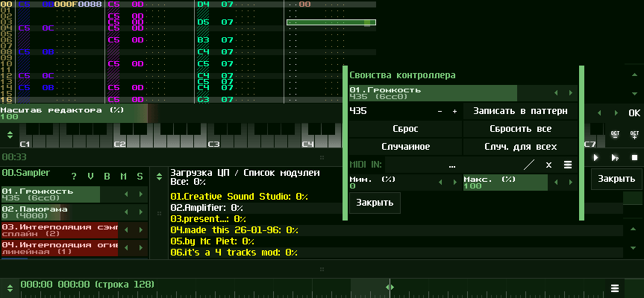Switch 03.Интерполяция сэмпла to previous option
644x298 pixels.
pos(126,230)
